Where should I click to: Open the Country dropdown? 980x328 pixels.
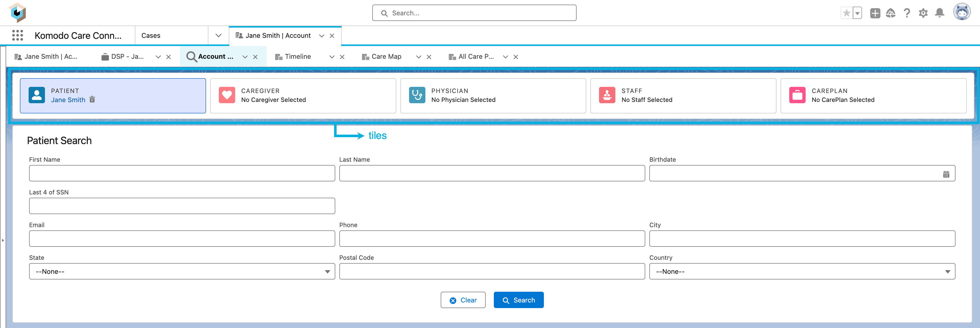tap(802, 271)
